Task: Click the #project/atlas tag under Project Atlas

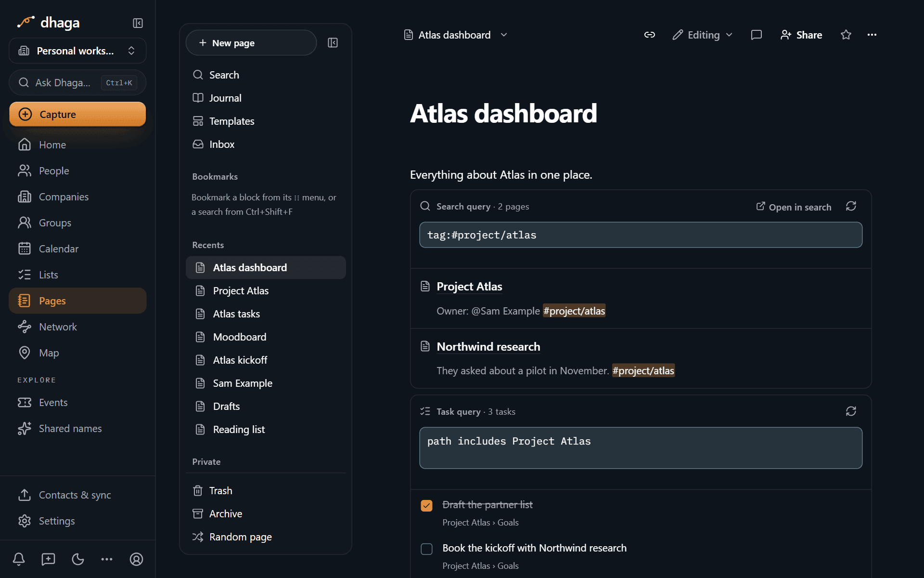Action: point(574,311)
